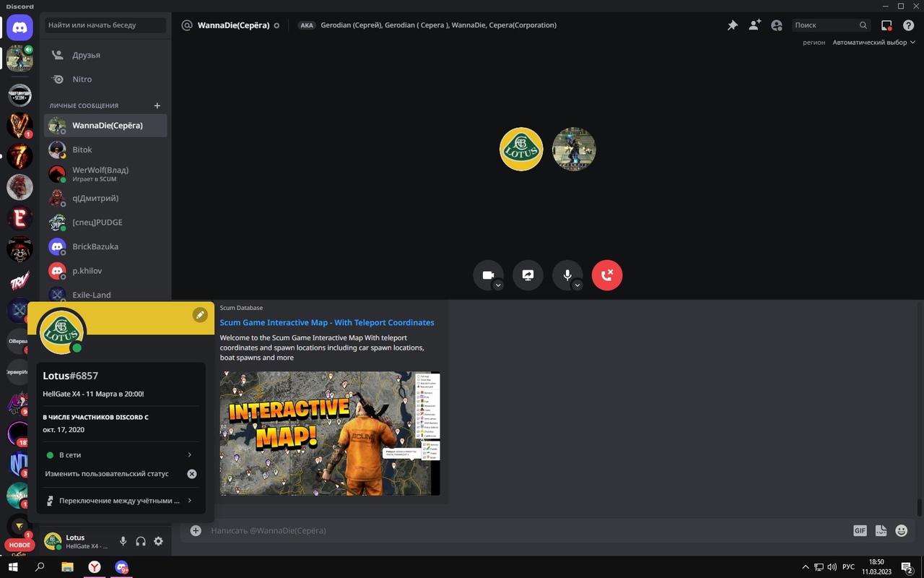
Task: Open GIF picker button
Action: (x=860, y=530)
